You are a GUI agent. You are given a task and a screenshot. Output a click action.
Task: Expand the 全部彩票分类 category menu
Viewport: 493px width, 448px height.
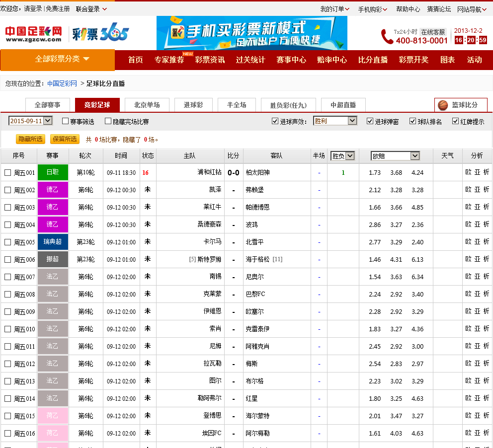[x=58, y=59]
